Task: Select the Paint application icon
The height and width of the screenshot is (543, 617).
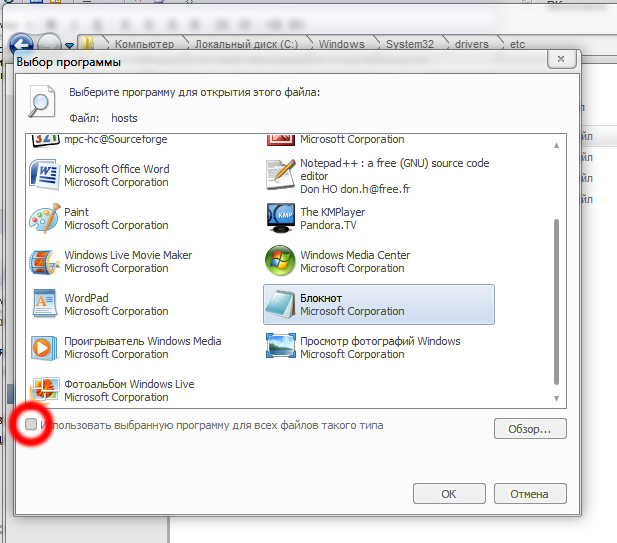Action: coord(45,218)
